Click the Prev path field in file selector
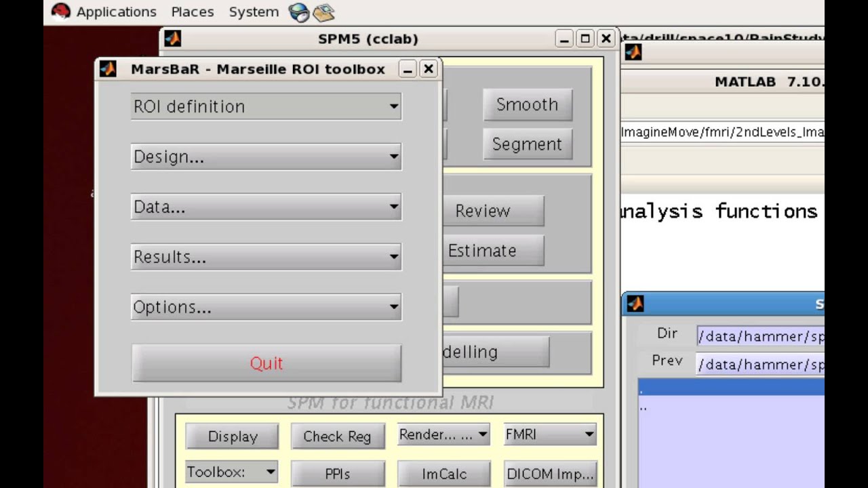This screenshot has width=868, height=488. (x=760, y=365)
